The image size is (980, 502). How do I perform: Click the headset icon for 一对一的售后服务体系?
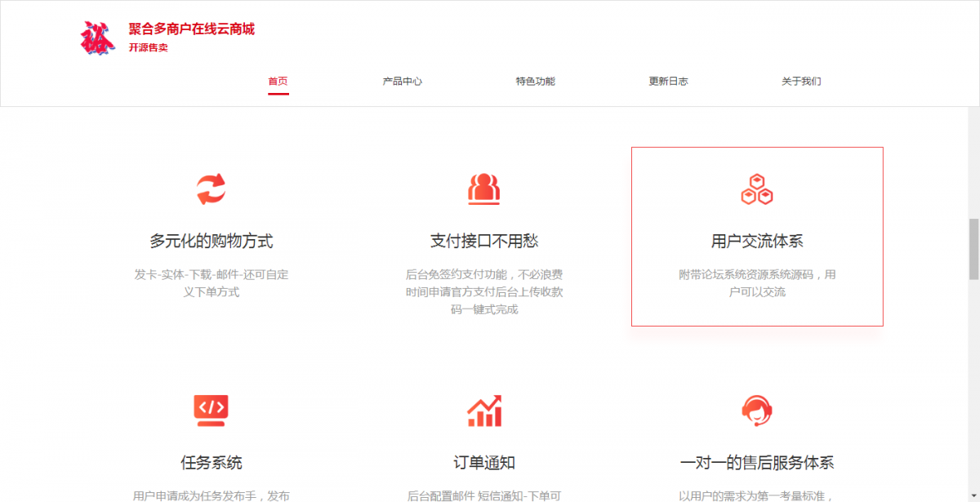click(x=756, y=411)
